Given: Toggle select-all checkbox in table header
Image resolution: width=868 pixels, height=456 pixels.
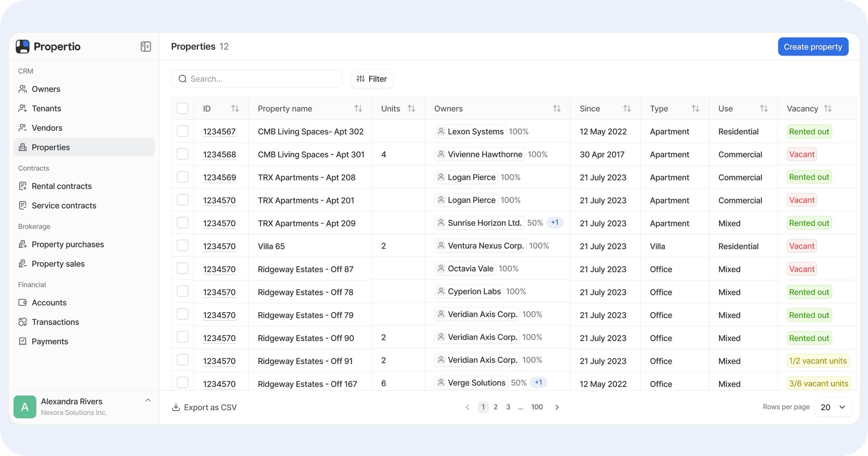Looking at the screenshot, I should click(183, 109).
